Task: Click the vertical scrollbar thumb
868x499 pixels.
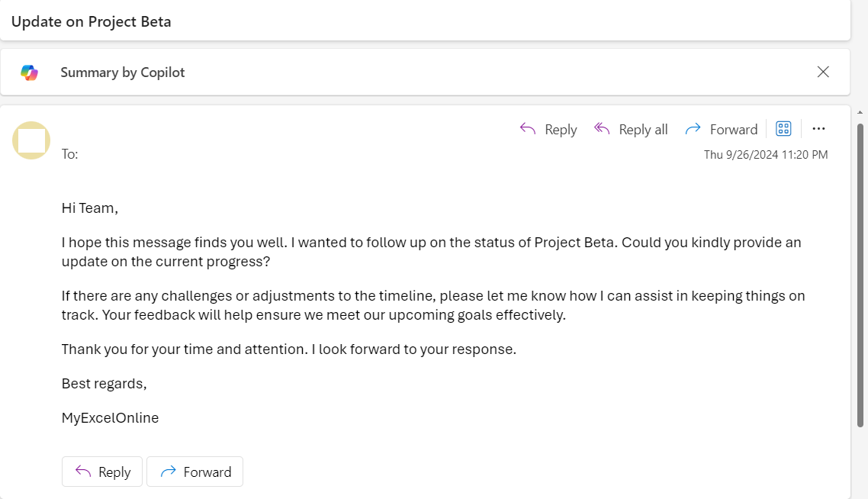Action: tap(860, 275)
